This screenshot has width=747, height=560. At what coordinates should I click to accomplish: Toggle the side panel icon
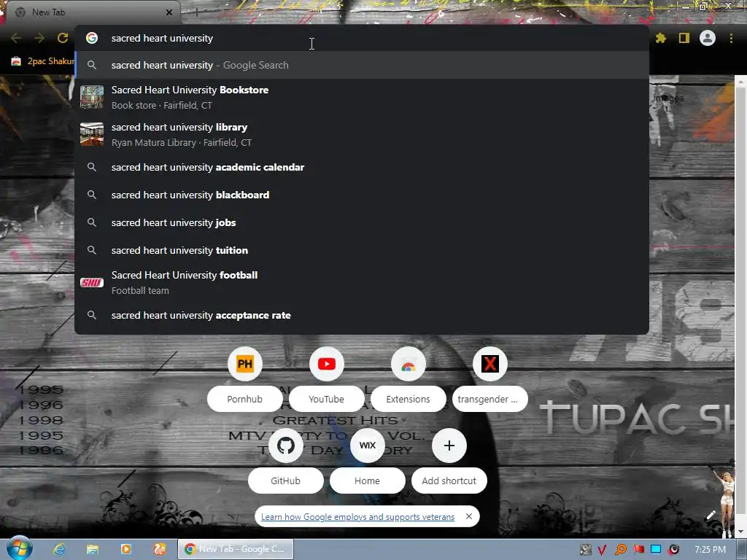pos(684,38)
